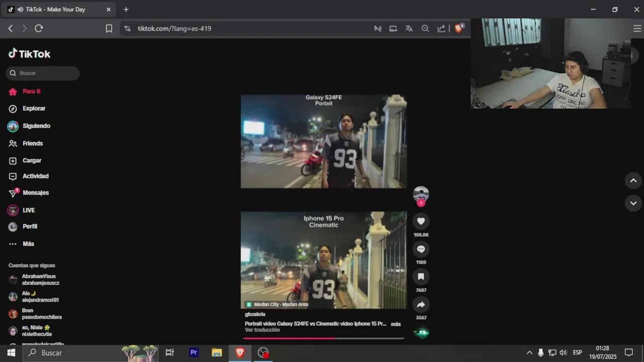The image size is (644, 362).
Task: Bookmark this page in the browser toolbar
Action: (x=109, y=29)
